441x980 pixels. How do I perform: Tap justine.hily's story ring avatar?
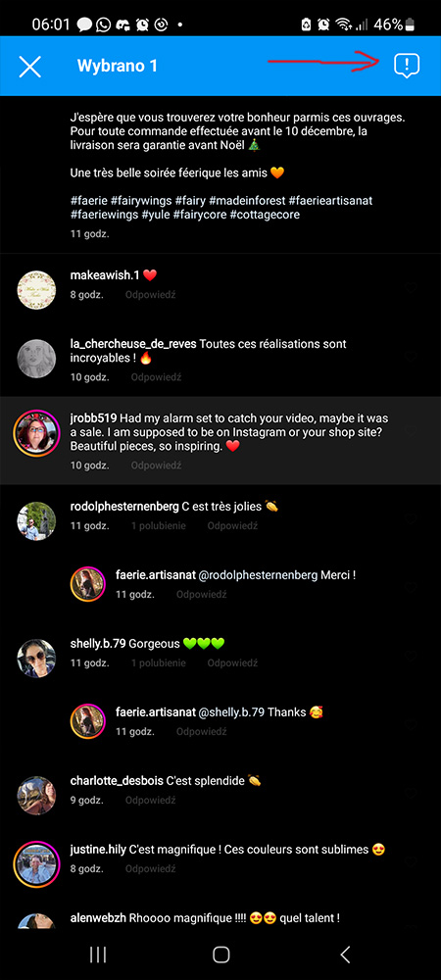[x=36, y=865]
